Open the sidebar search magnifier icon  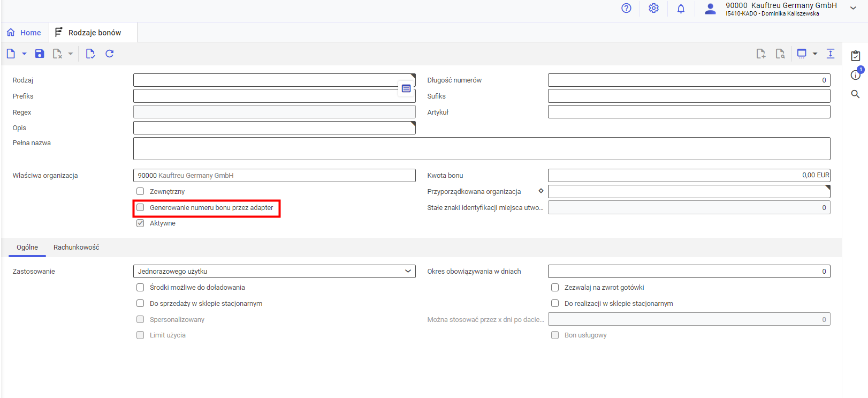click(x=856, y=94)
